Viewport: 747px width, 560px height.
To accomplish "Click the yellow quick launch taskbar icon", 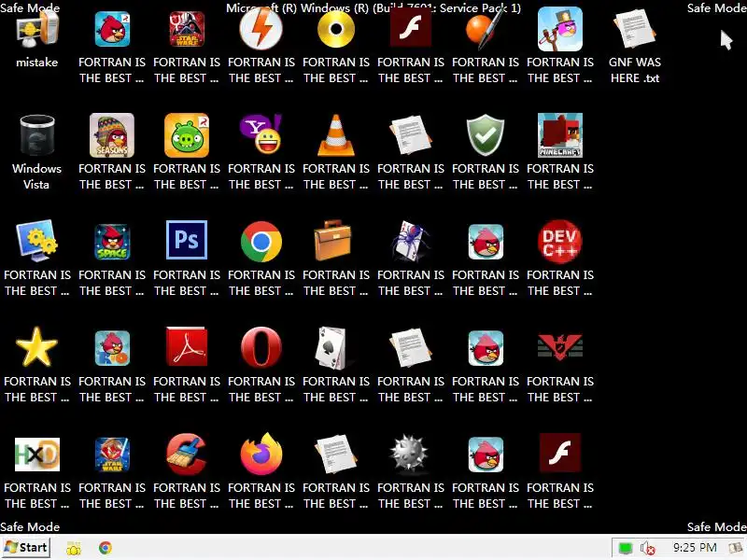I will (74, 549).
